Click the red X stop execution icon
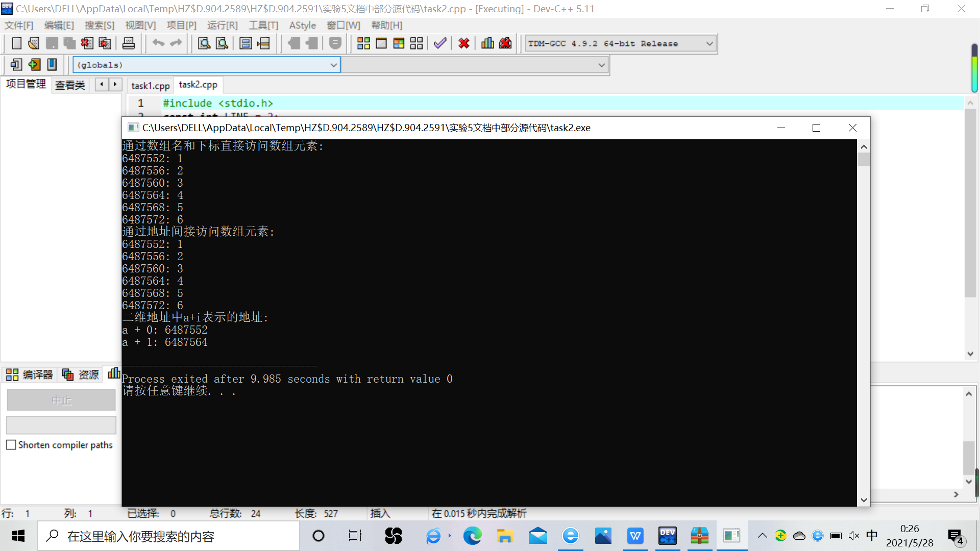980x551 pixels. coord(463,43)
